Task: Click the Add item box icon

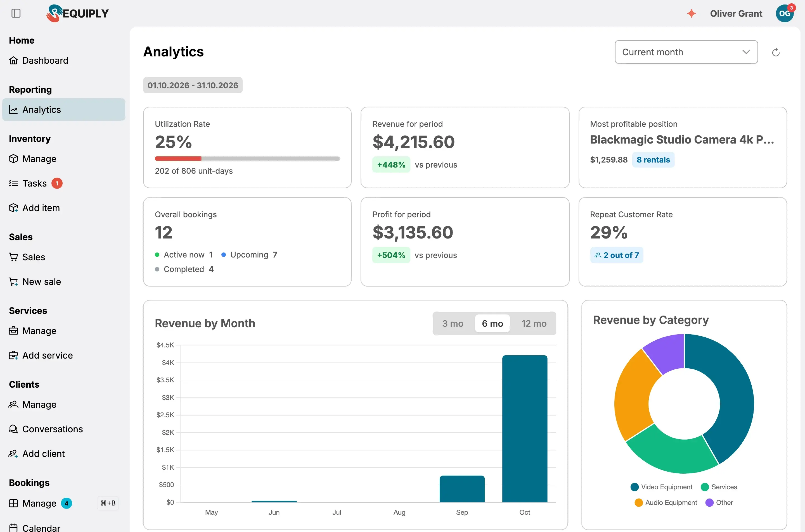Action: pyautogui.click(x=13, y=208)
